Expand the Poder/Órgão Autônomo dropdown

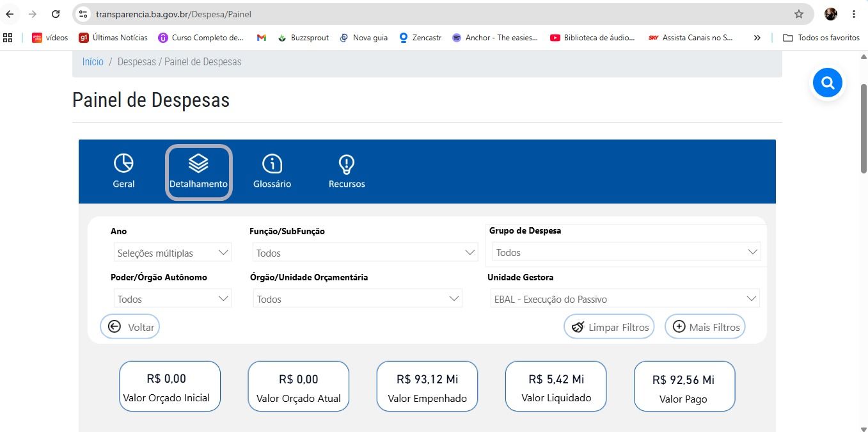click(x=173, y=299)
